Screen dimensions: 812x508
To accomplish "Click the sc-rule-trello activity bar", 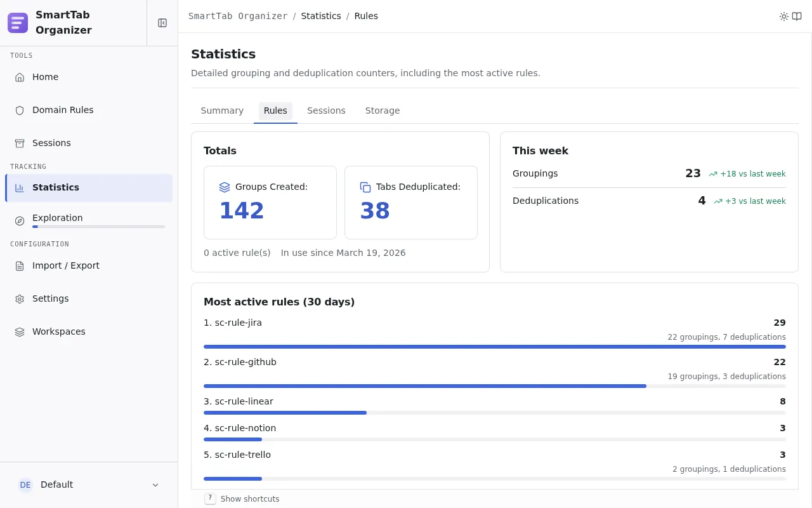I will (x=495, y=479).
